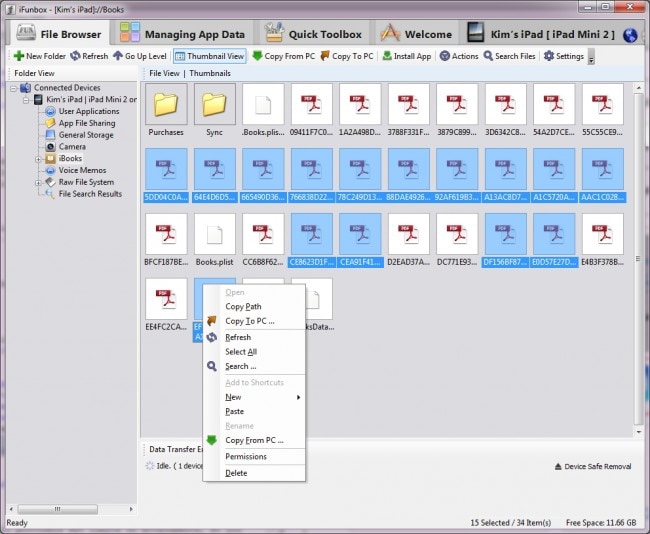Toggle Thumbnail View in toolbar
Image resolution: width=650 pixels, height=534 pixels.
click(x=210, y=56)
